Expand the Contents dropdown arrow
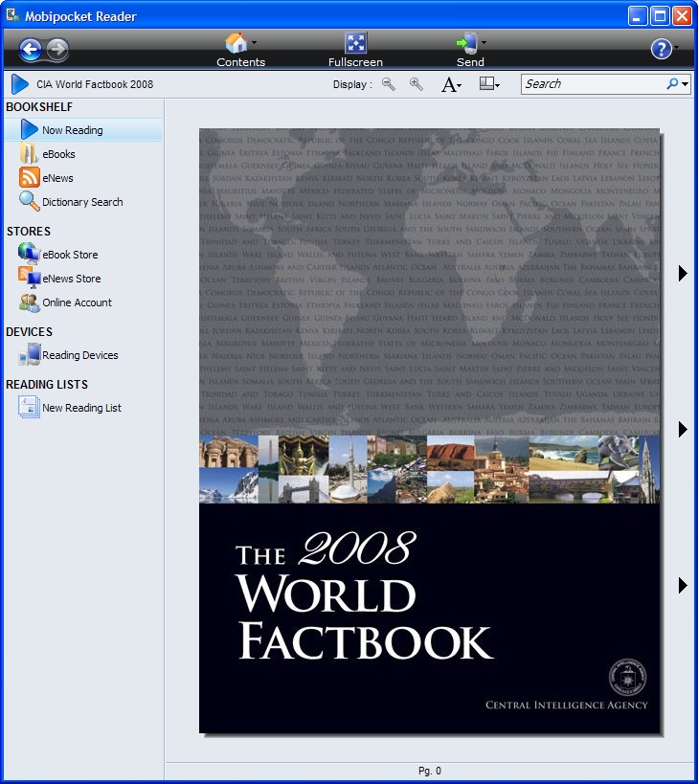 [x=254, y=42]
